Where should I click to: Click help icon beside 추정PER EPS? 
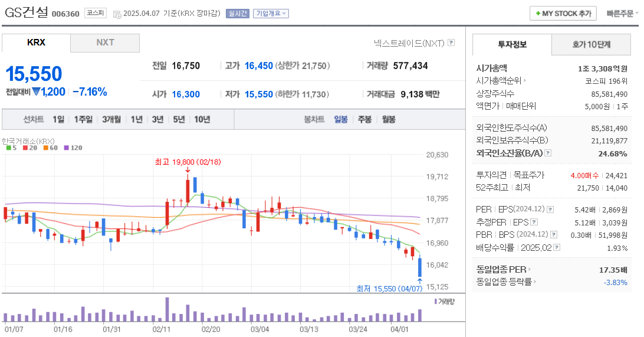point(534,222)
